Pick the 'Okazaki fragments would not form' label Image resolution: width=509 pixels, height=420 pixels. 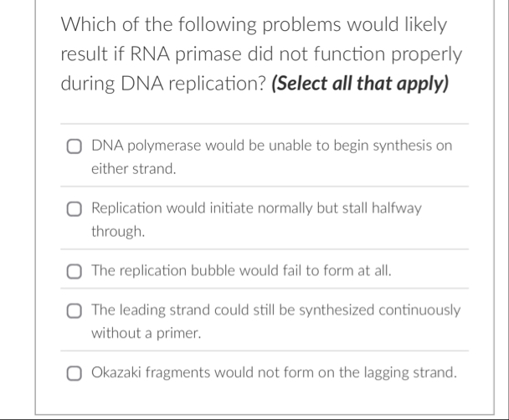tap(275, 372)
